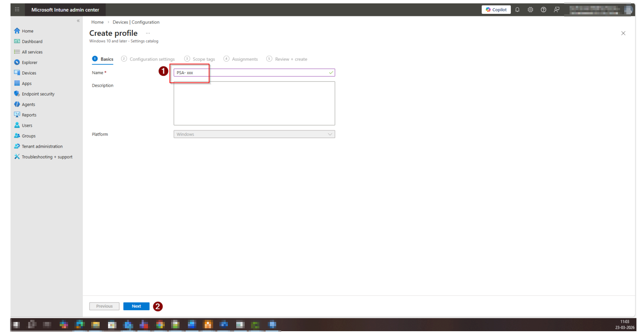The width and height of the screenshot is (644, 335).
Task: Open the help question mark icon
Action: pyautogui.click(x=544, y=10)
